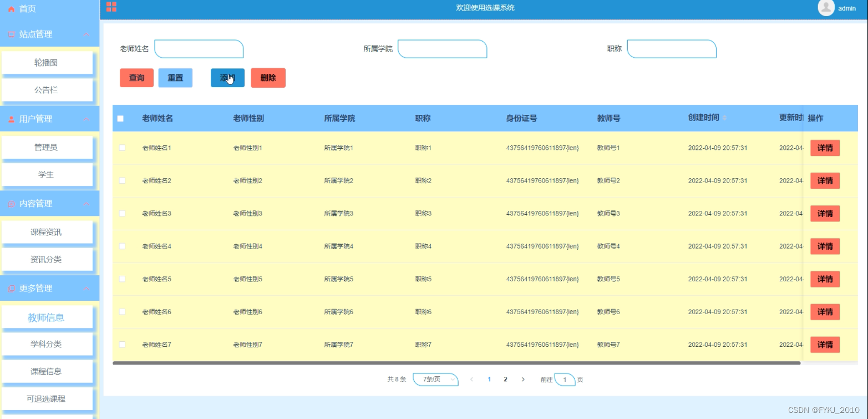Open 详情 for 老师姓名1
The width and height of the screenshot is (868, 419).
[825, 148]
